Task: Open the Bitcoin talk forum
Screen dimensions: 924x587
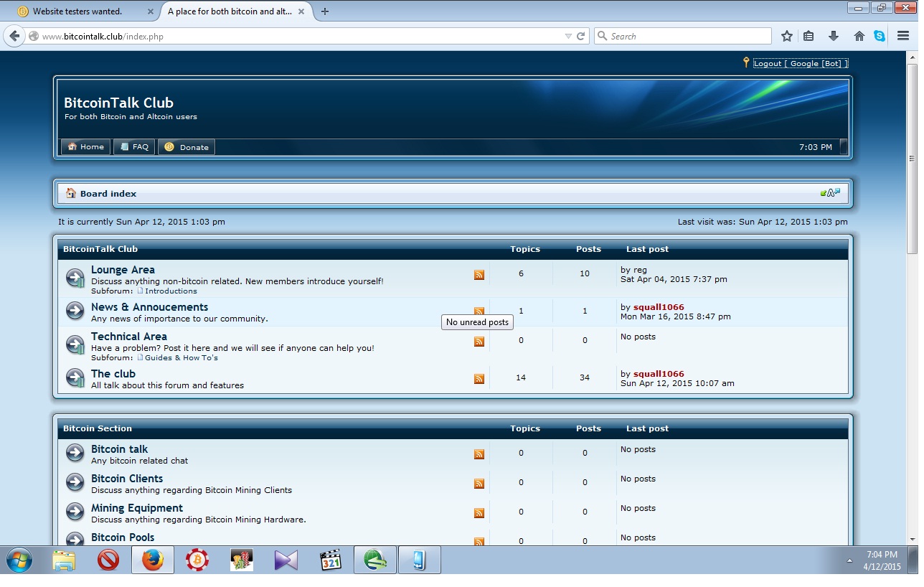Action: (119, 449)
